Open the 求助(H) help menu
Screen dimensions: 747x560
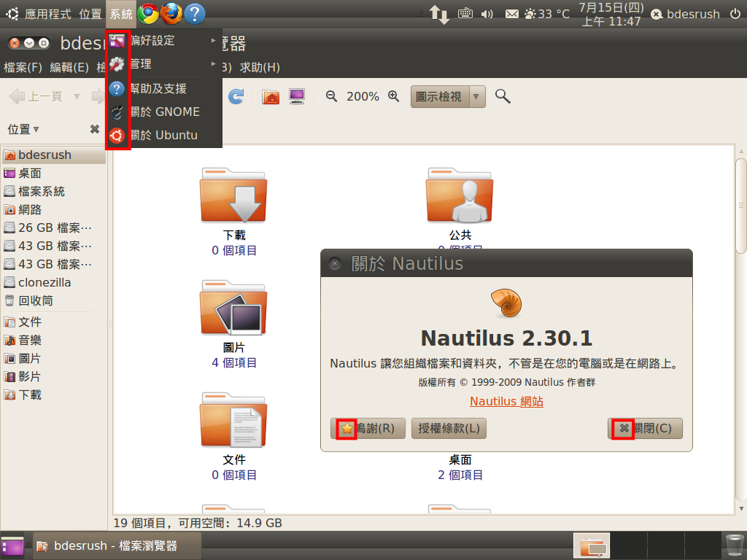[x=260, y=67]
